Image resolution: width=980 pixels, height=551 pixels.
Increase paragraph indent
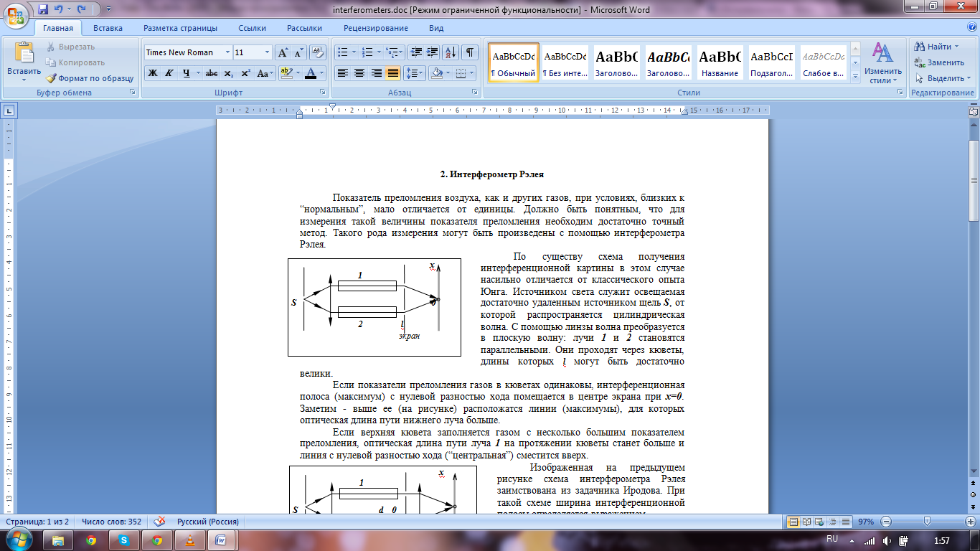432,52
